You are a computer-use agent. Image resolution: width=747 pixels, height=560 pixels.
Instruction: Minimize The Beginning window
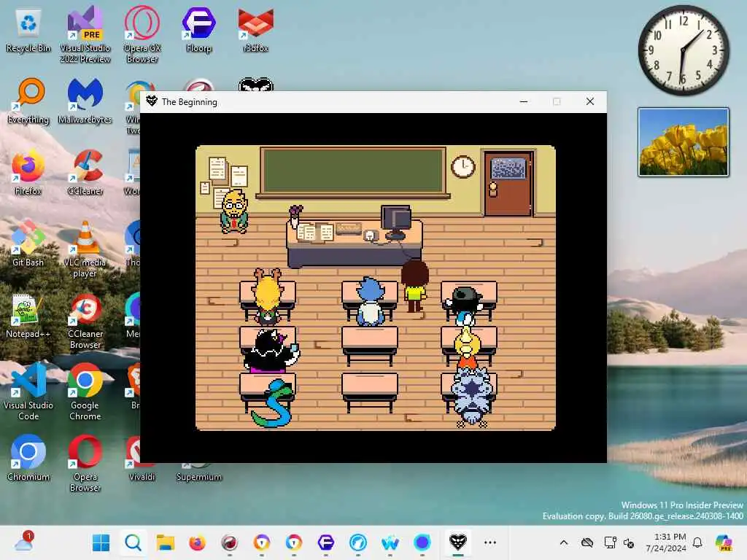(x=524, y=101)
